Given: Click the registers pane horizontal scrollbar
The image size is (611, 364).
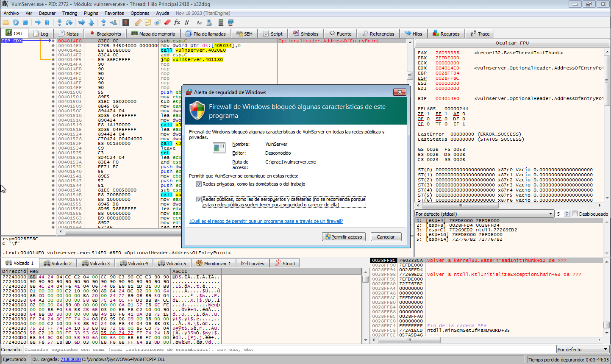Looking at the screenshot, I should coord(509,205).
